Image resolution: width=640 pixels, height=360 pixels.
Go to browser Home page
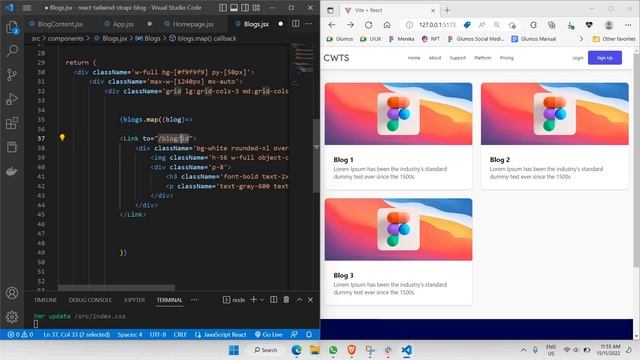(387, 25)
